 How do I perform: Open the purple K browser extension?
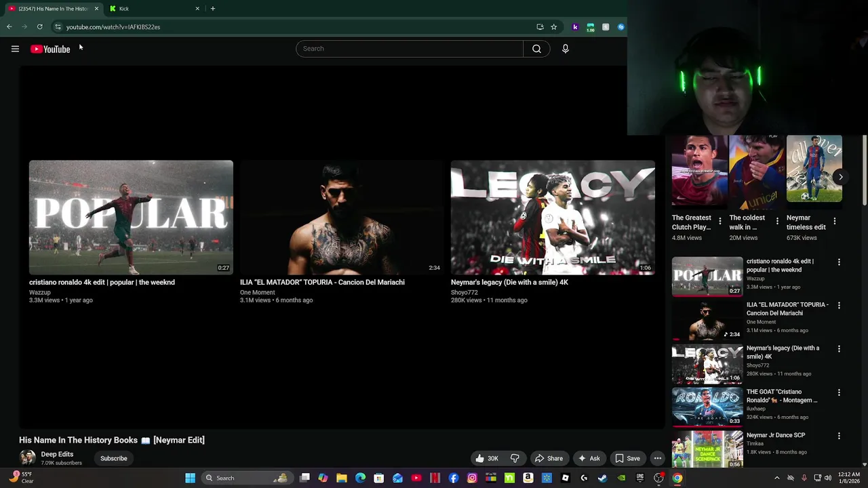[x=575, y=27]
